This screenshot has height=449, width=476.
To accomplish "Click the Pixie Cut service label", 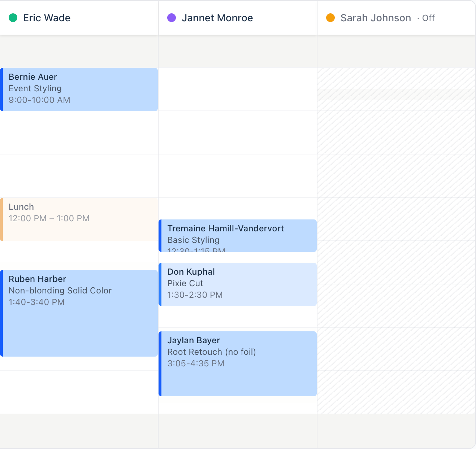I will (185, 283).
